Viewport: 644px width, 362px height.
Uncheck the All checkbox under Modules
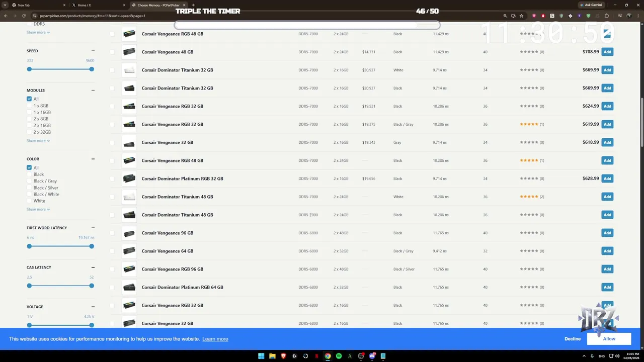point(29,99)
